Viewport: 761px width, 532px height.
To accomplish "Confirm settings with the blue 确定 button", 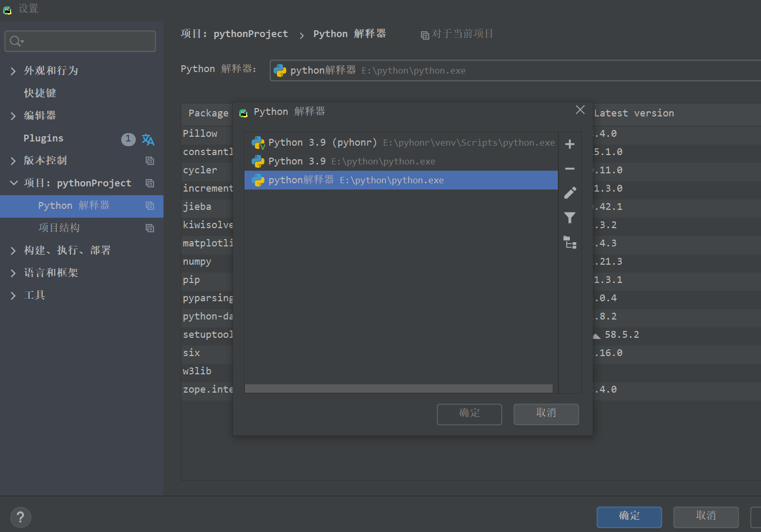I will coord(629,517).
